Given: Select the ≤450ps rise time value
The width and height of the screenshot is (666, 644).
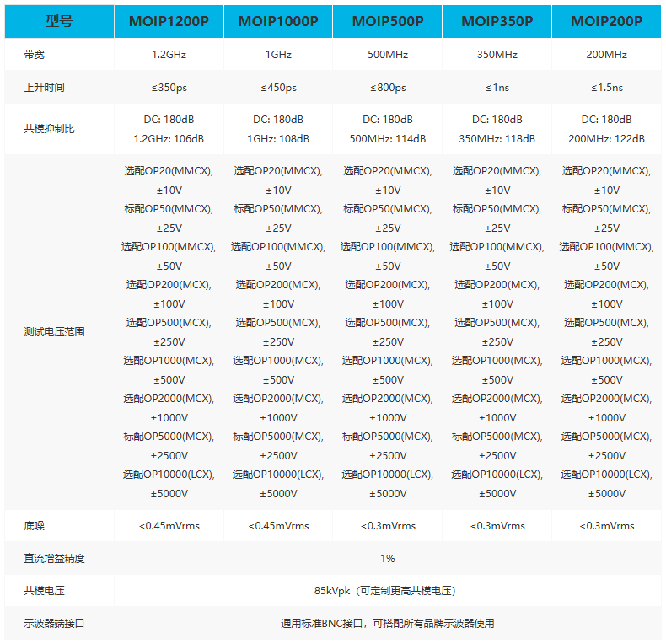Looking at the screenshot, I should (x=278, y=88).
